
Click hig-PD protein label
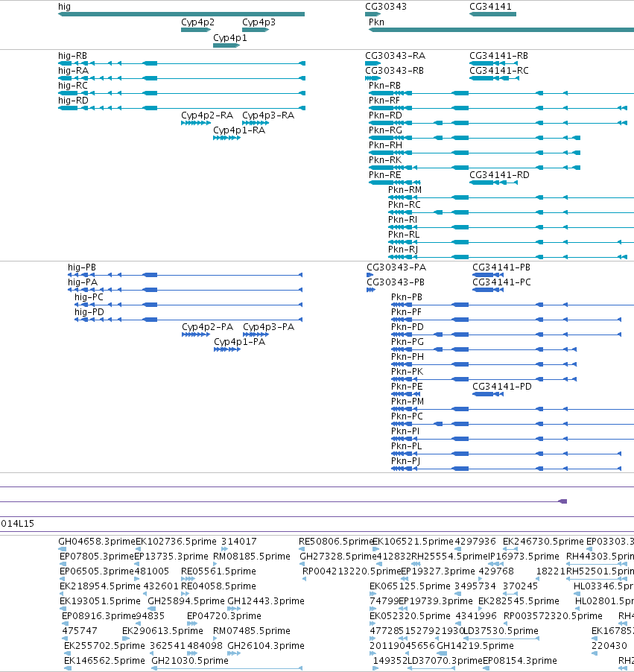pos(89,312)
